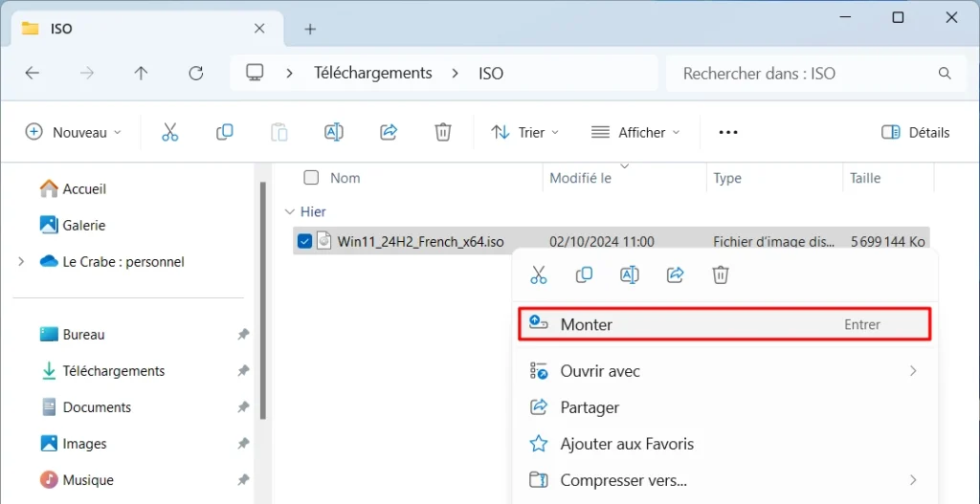The image size is (980, 504).
Task: Click ISO in the address breadcrumb
Action: [491, 73]
